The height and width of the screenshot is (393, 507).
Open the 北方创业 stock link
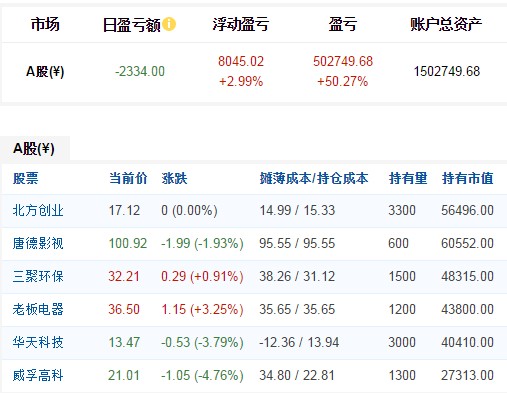(x=38, y=211)
